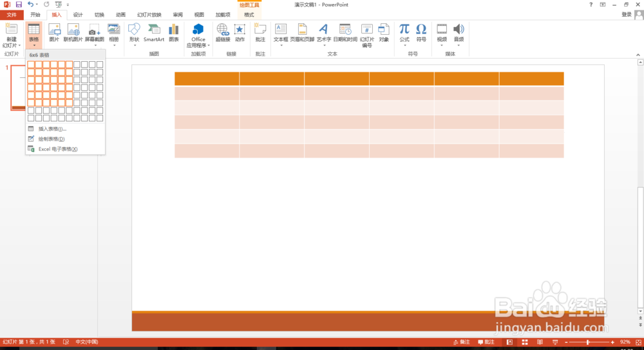Click the language 中文(中国) indicator
This screenshot has height=350, width=644.
(86, 342)
